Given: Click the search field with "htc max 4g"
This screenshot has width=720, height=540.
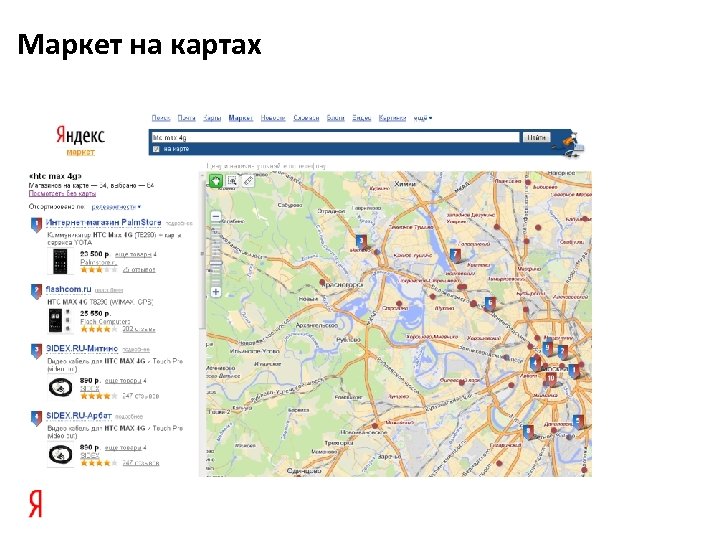Looking at the screenshot, I should click(x=335, y=137).
